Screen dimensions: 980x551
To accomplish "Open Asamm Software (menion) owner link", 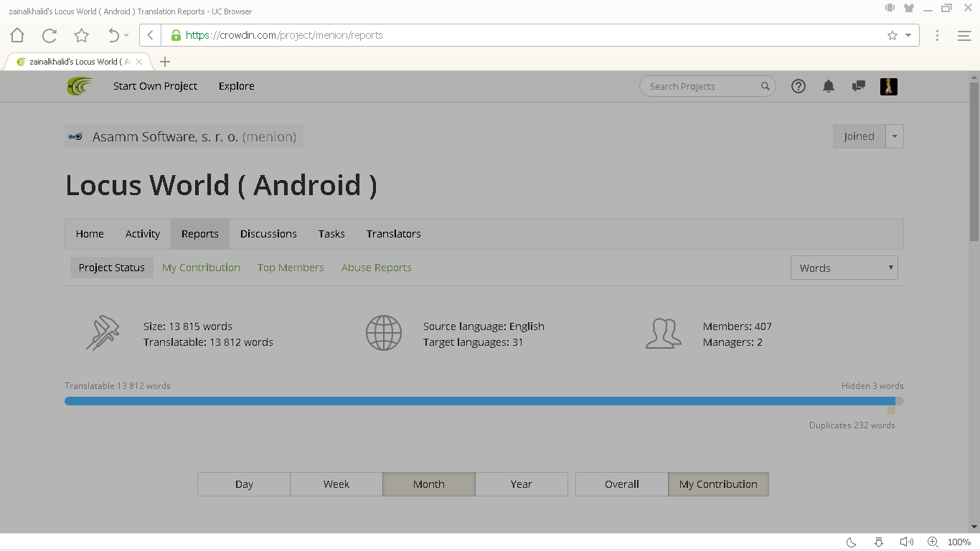I will (x=184, y=136).
